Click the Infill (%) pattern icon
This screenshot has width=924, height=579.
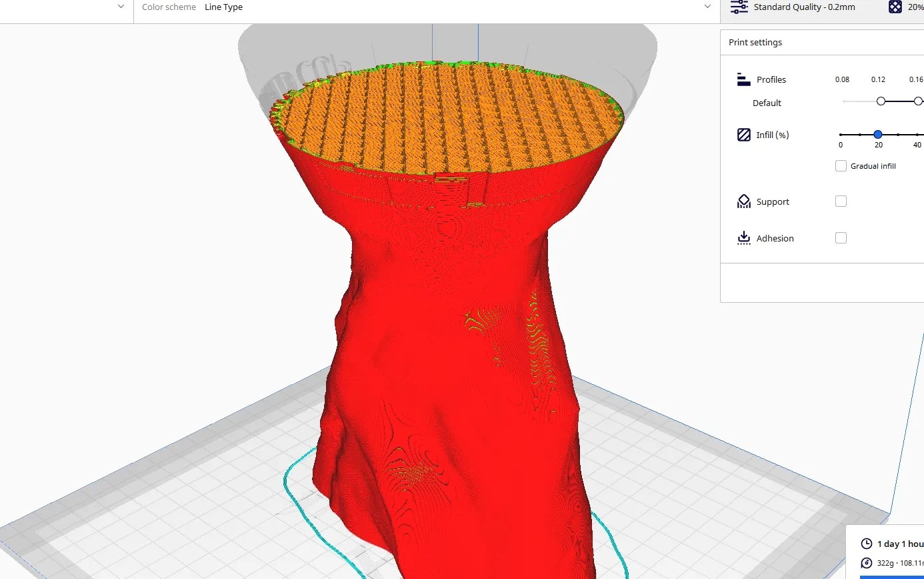pyautogui.click(x=743, y=134)
